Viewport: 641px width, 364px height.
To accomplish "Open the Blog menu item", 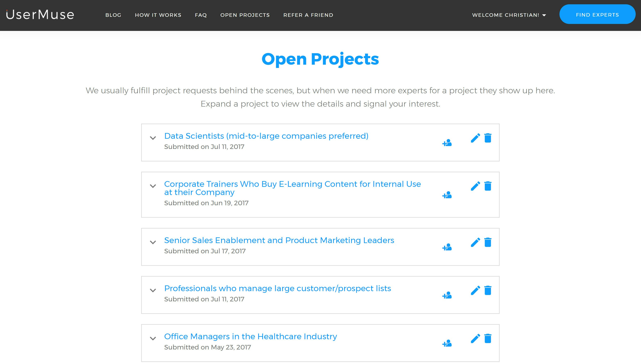I will click(113, 15).
